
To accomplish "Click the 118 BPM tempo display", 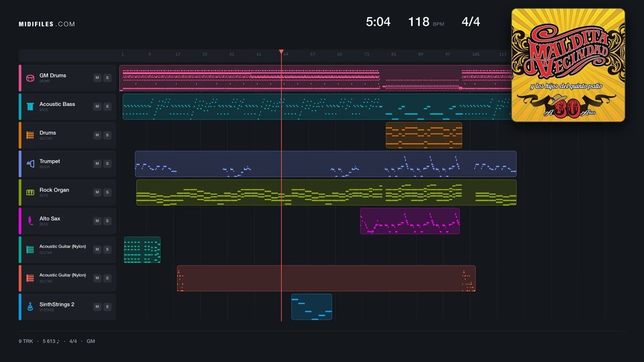I will point(426,22).
